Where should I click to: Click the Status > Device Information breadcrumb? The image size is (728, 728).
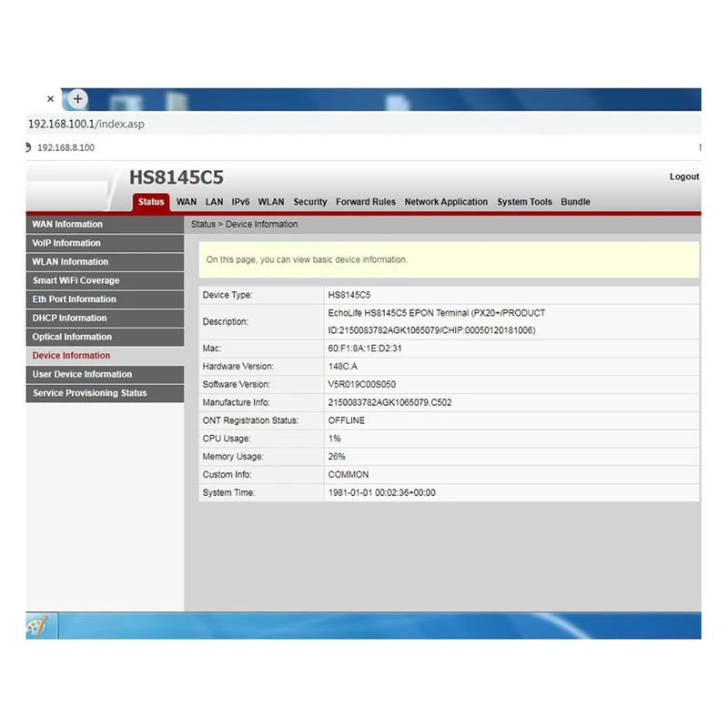point(244,224)
